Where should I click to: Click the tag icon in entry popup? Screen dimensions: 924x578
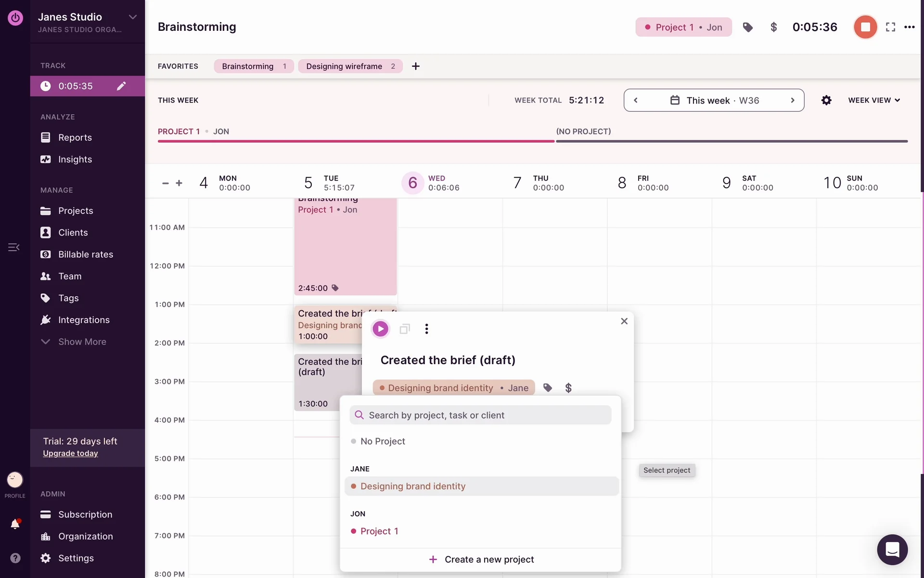click(548, 388)
